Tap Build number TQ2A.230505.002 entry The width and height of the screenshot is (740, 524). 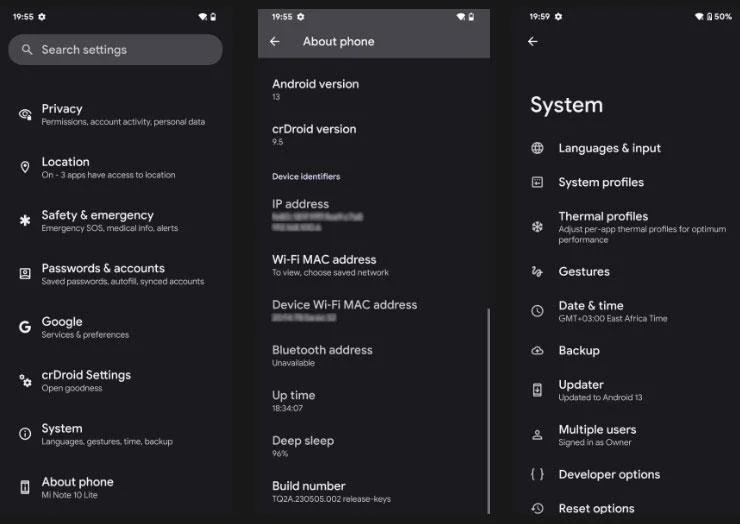coord(374,492)
